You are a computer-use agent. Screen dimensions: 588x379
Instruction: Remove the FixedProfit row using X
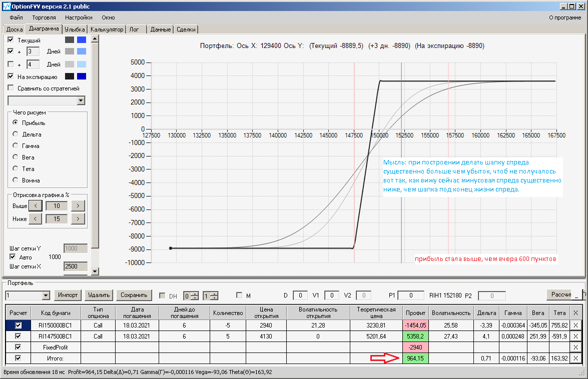575,347
